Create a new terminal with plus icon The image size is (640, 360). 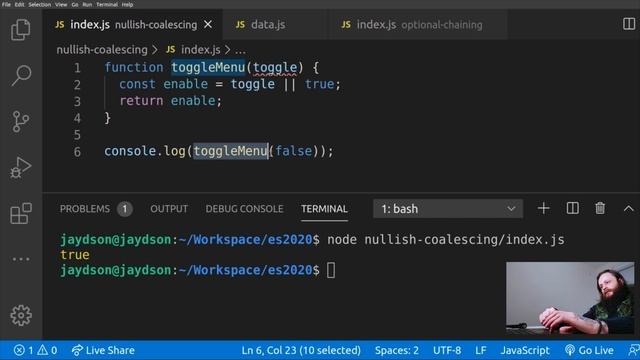543,209
